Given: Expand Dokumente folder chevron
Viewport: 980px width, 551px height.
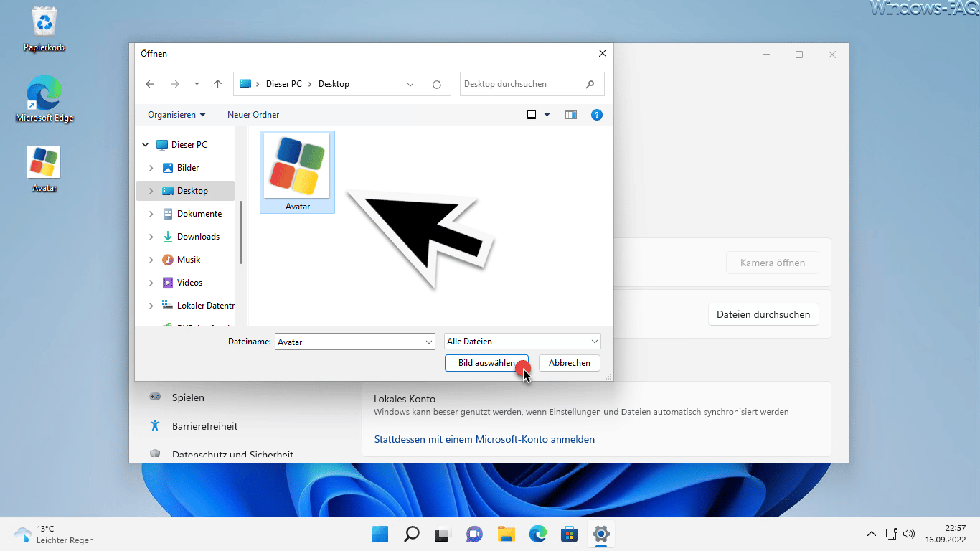Looking at the screenshot, I should click(x=151, y=214).
